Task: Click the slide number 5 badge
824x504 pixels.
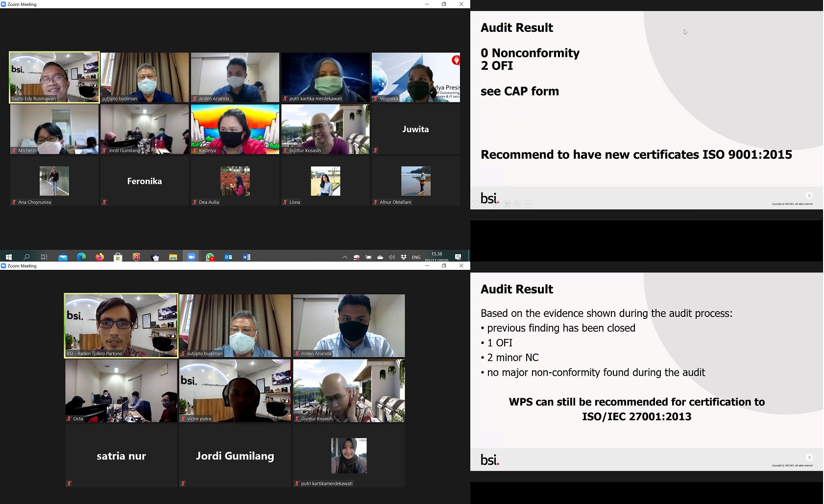Action: click(x=809, y=196)
